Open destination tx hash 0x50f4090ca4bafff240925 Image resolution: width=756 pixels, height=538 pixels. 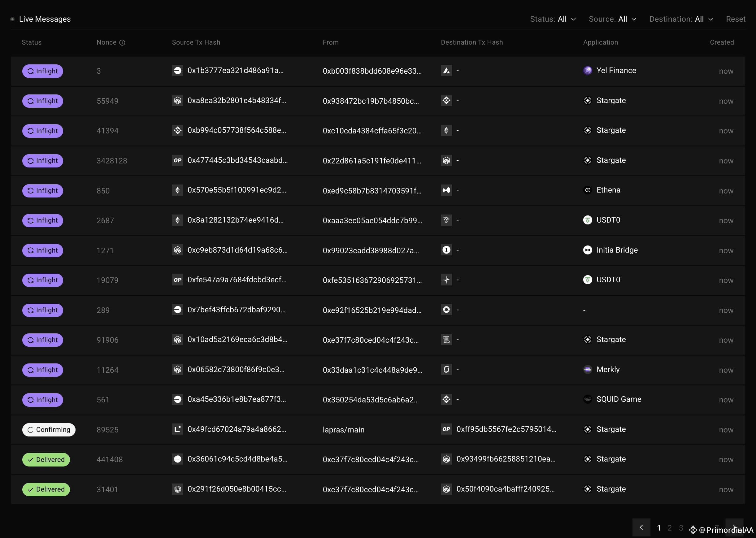(x=506, y=489)
